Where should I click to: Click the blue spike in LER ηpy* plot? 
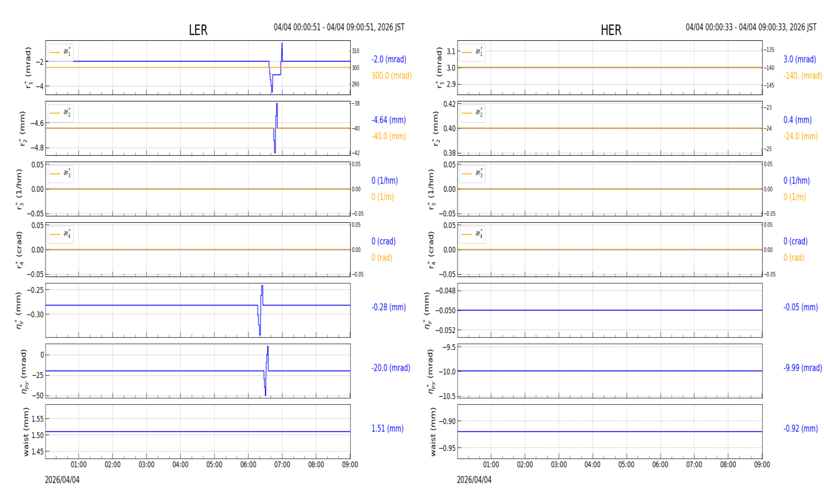point(266,371)
